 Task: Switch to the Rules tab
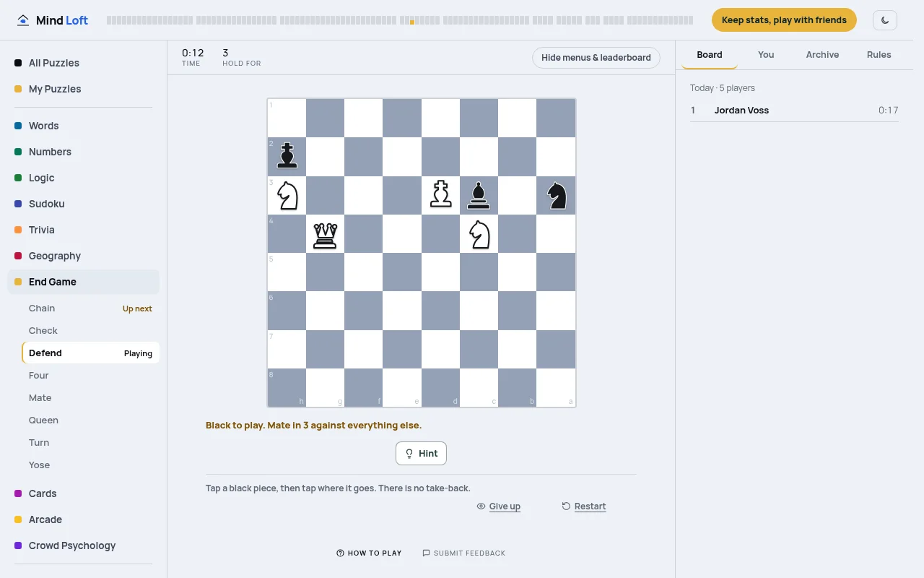[x=879, y=55]
